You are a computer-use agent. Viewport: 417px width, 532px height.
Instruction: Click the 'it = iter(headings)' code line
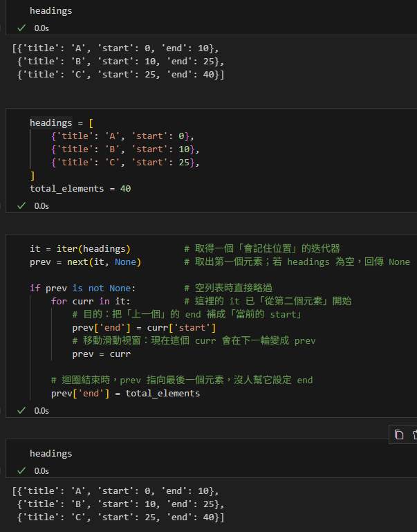[80, 248]
